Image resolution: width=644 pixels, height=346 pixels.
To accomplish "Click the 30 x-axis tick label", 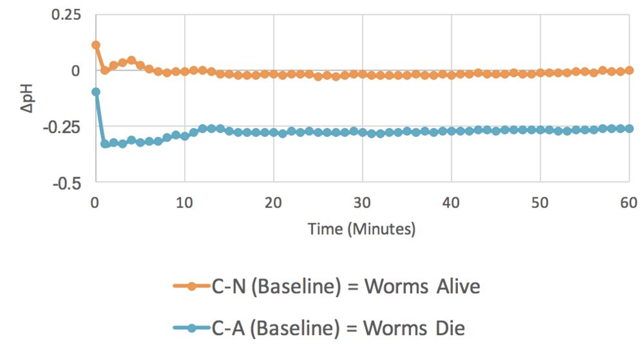I will (362, 203).
